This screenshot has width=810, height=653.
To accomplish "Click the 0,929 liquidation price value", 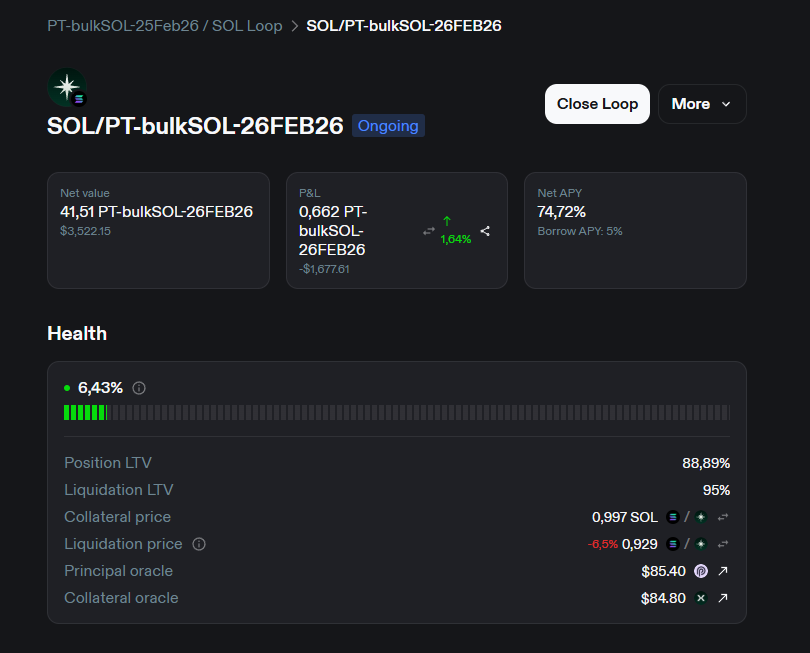I will [x=640, y=544].
